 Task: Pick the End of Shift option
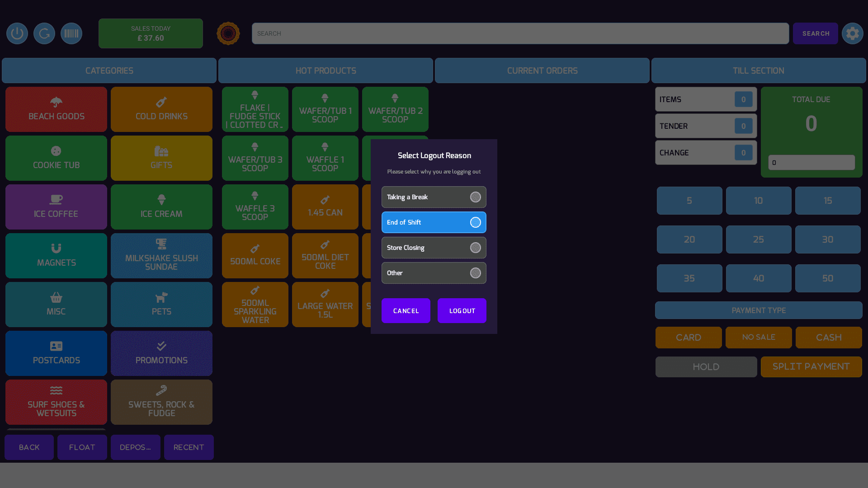tap(434, 222)
